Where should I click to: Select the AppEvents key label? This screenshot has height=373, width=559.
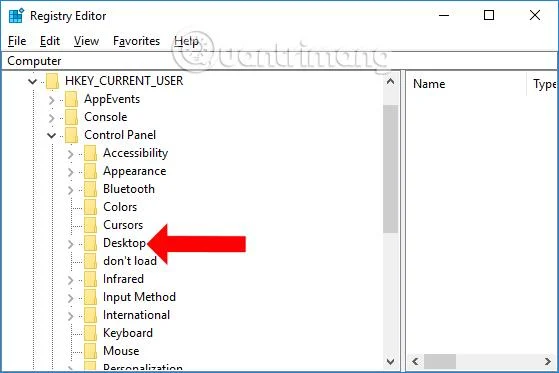click(112, 99)
